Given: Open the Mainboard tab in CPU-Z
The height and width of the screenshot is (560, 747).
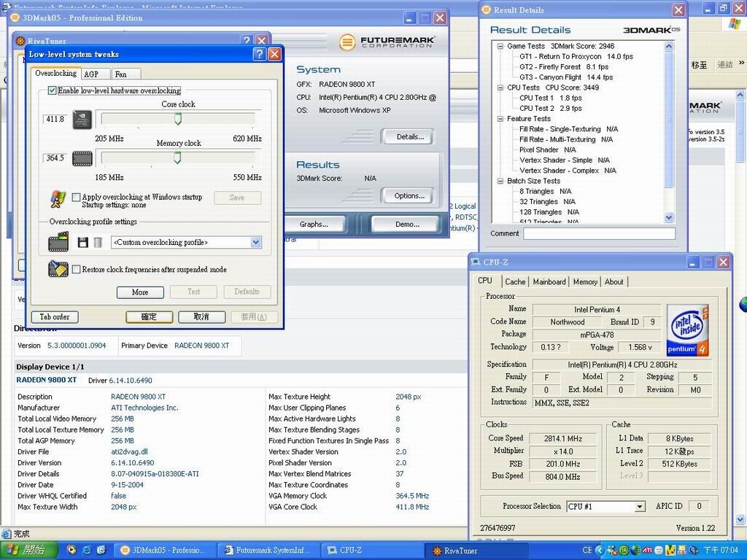Looking at the screenshot, I should 549,281.
